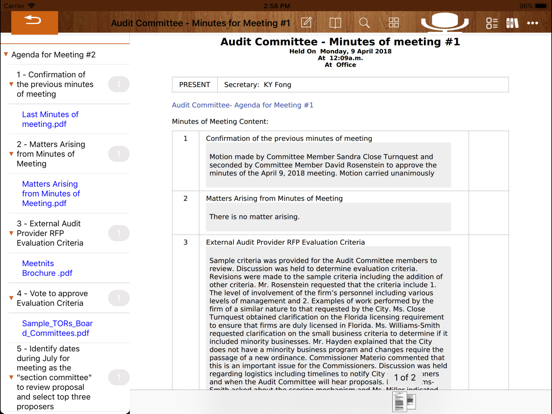Click toolbar title 'Minutes for Meeting #1'
Image resolution: width=552 pixels, height=414 pixels.
(x=241, y=23)
